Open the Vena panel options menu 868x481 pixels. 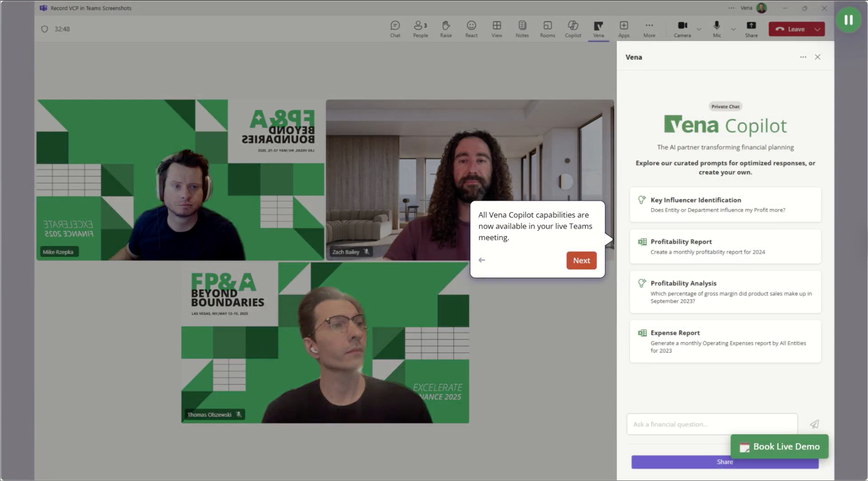tap(803, 57)
